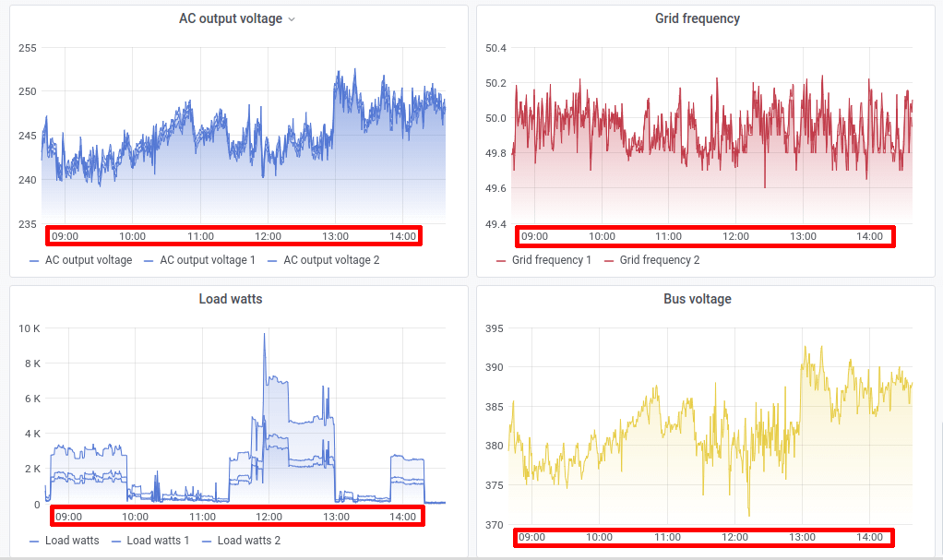The height and width of the screenshot is (560, 943).
Task: Click the Grid frequency panel title
Action: tap(697, 18)
